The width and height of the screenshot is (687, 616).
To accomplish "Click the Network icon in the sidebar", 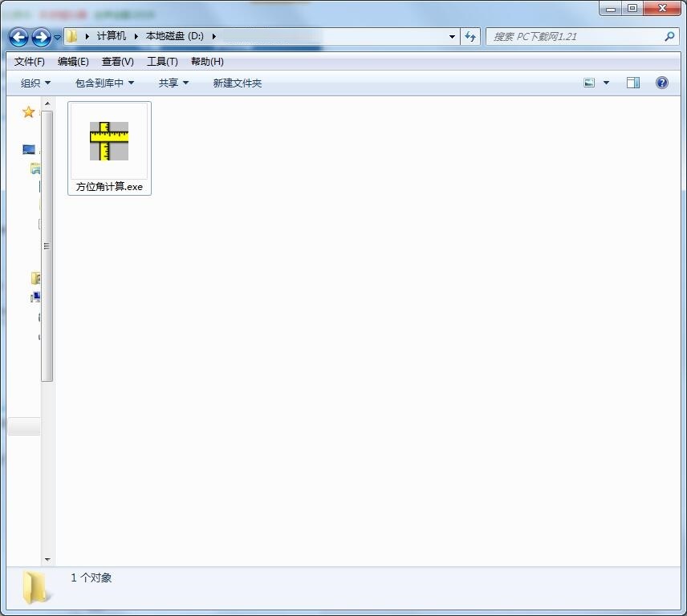I will click(x=35, y=297).
